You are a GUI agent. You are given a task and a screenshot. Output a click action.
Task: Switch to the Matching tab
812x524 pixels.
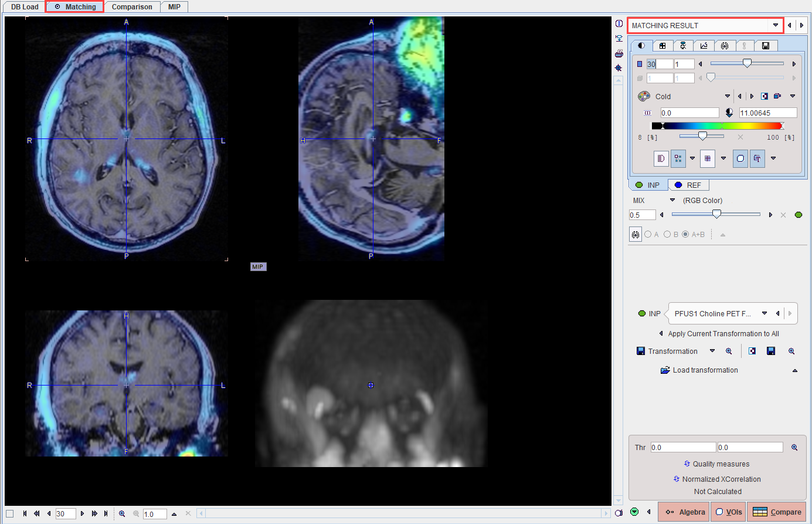75,7
